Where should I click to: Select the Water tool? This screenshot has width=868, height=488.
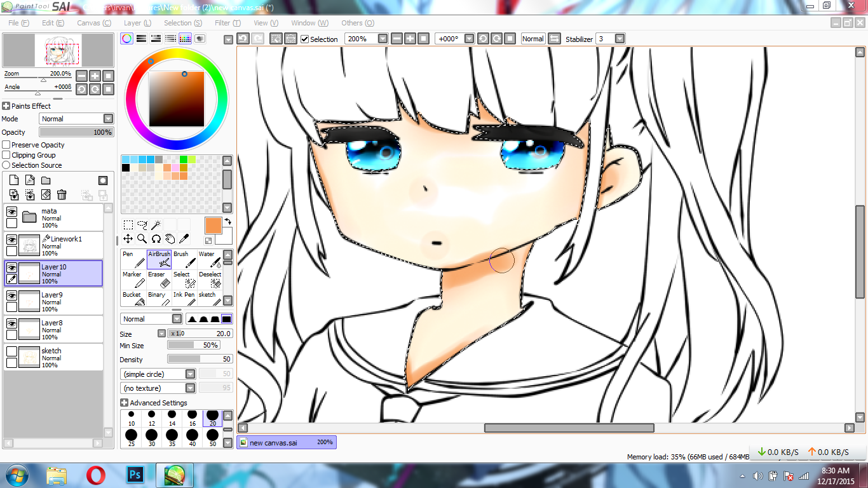[x=209, y=259]
